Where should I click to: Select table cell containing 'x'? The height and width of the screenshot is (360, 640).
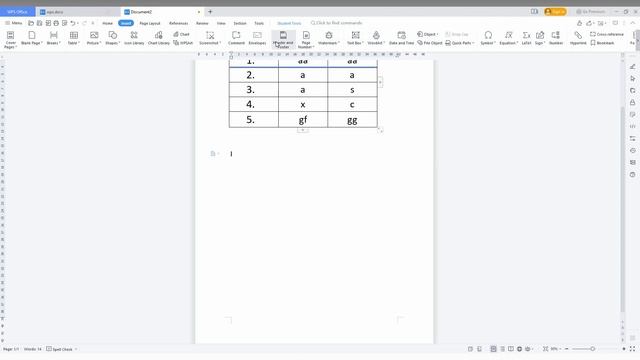pos(303,104)
